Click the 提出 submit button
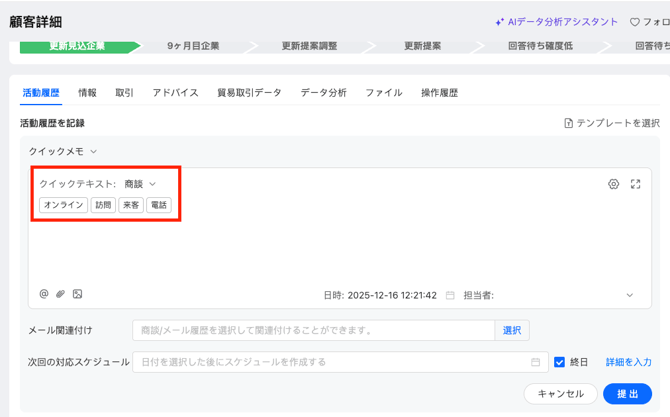This screenshot has width=670, height=417. tap(627, 394)
